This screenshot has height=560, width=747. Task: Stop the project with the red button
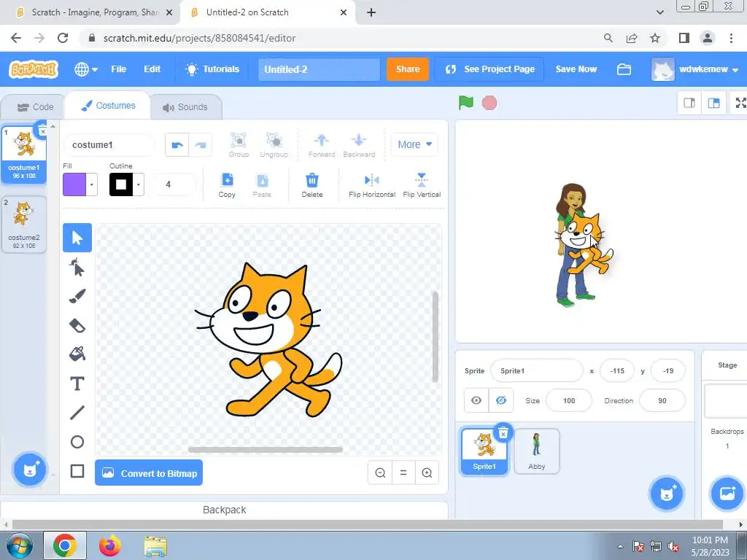pyautogui.click(x=489, y=103)
